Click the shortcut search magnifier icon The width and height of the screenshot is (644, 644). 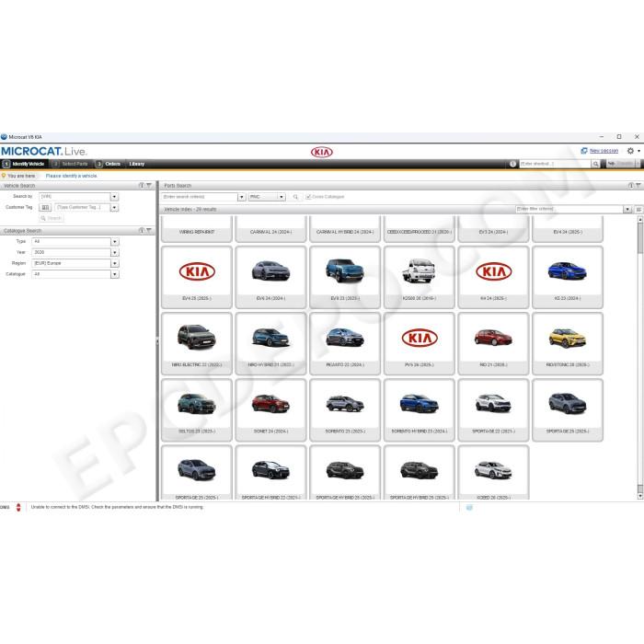click(595, 164)
